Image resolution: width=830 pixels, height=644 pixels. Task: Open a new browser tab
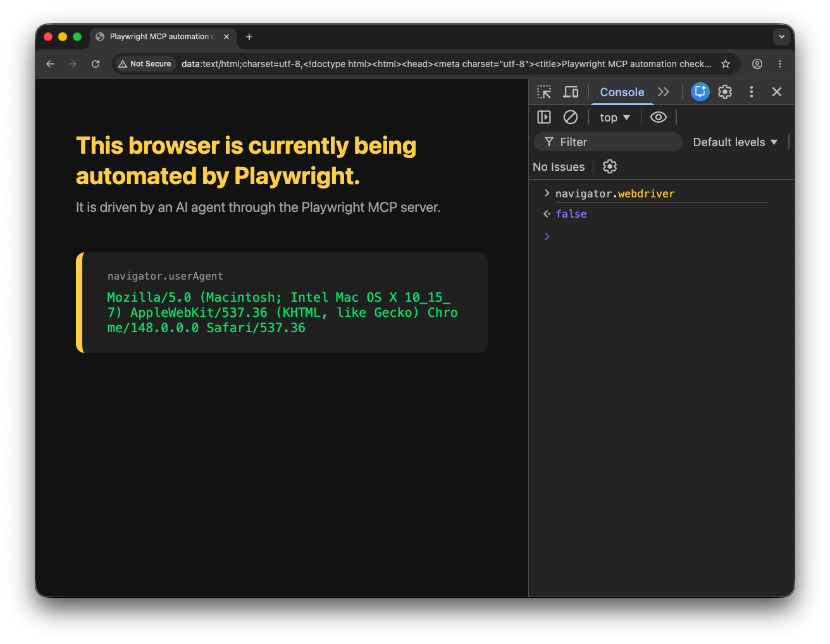(x=249, y=37)
